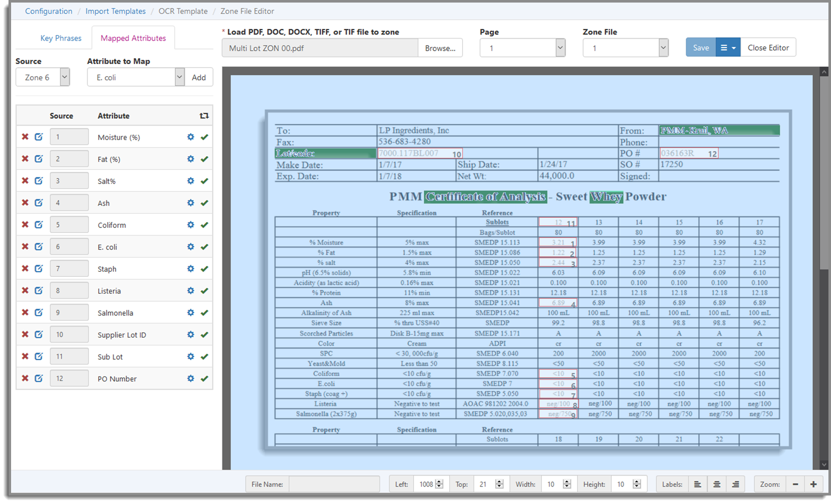Toggle the green check for Salmonella
The height and width of the screenshot is (504, 831).
[x=205, y=313]
